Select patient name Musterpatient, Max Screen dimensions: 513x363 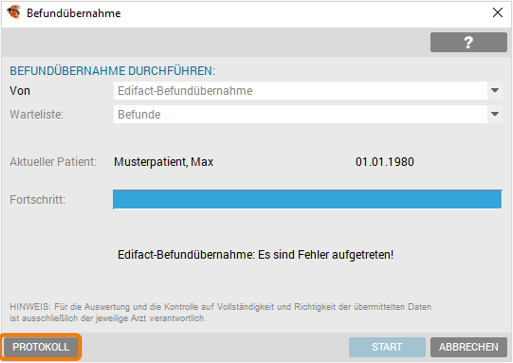pyautogui.click(x=164, y=162)
